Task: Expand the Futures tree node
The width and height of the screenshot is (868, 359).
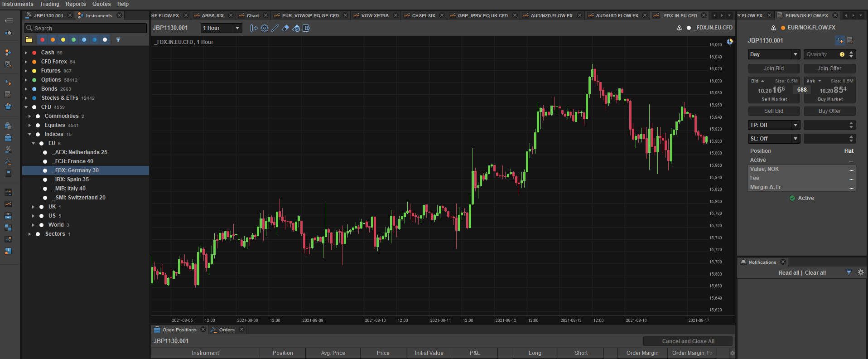Action: [x=26, y=71]
